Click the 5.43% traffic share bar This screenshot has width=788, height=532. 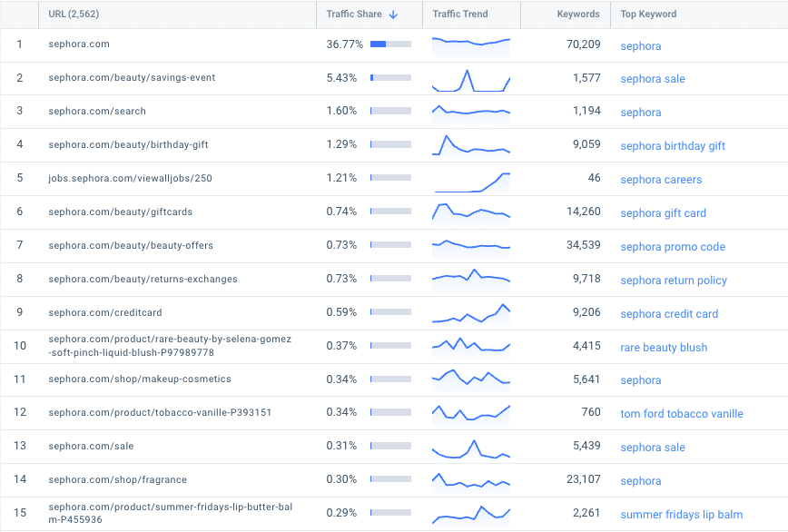pyautogui.click(x=390, y=78)
